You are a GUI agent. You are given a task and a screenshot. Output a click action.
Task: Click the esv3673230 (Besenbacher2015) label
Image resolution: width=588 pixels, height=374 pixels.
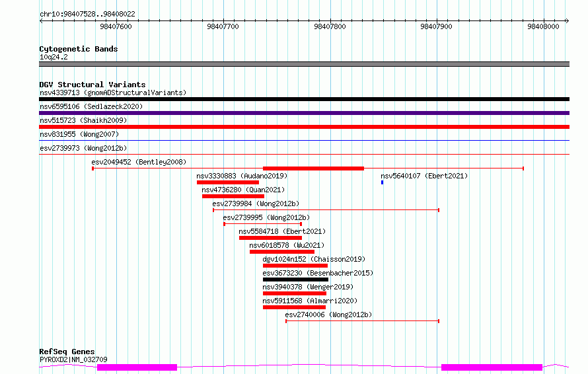[318, 273]
